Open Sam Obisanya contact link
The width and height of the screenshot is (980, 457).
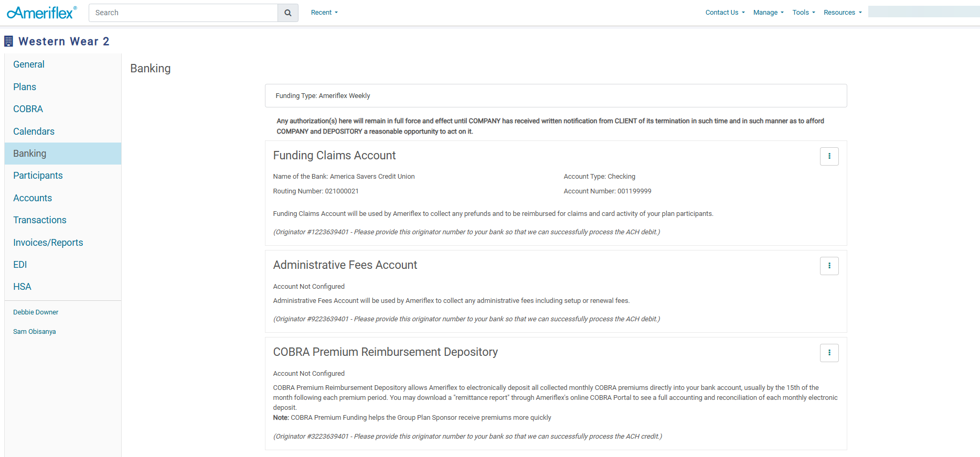pyautogui.click(x=35, y=332)
